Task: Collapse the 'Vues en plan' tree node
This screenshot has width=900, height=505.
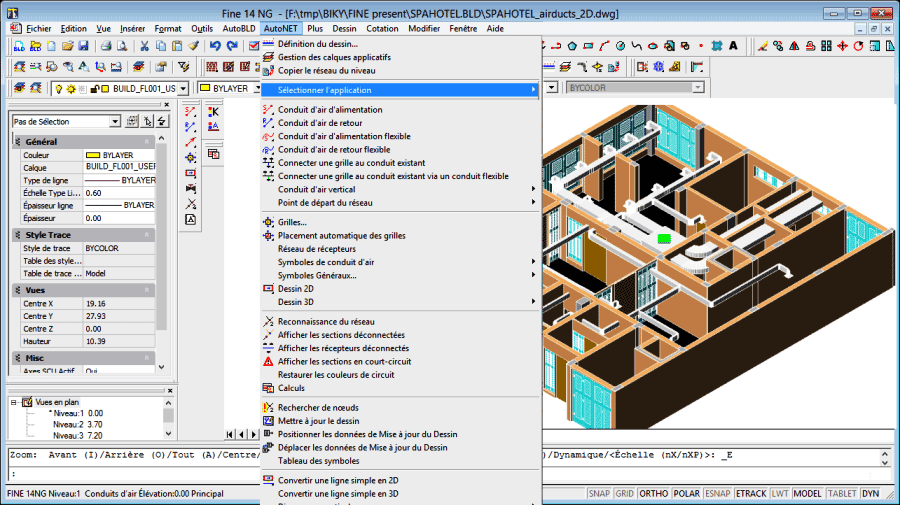Action: coord(14,402)
